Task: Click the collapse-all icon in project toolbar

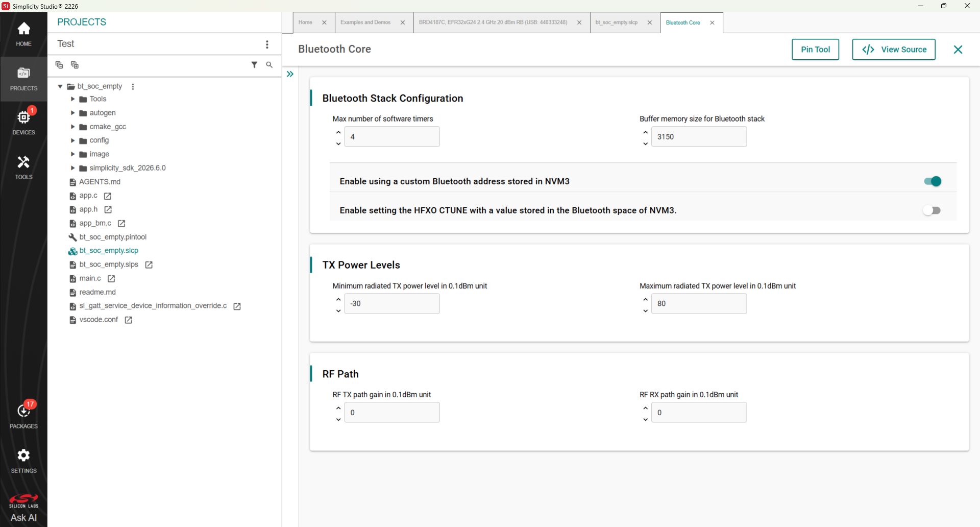Action: tap(59, 65)
